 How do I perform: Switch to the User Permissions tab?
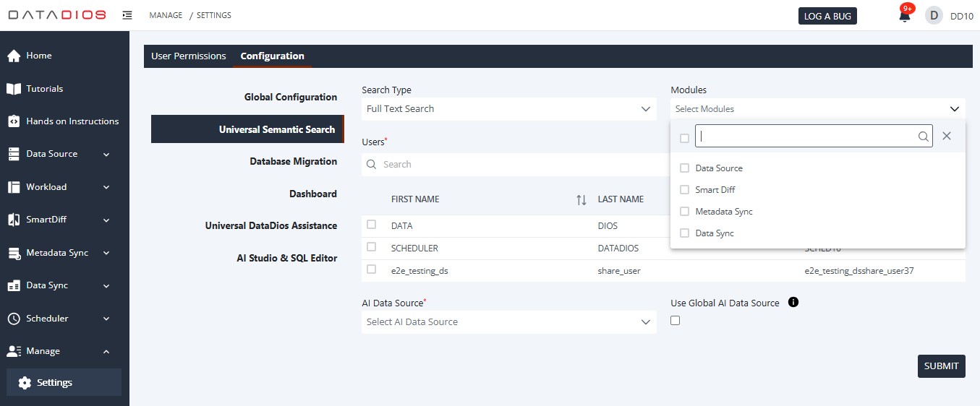tap(188, 56)
